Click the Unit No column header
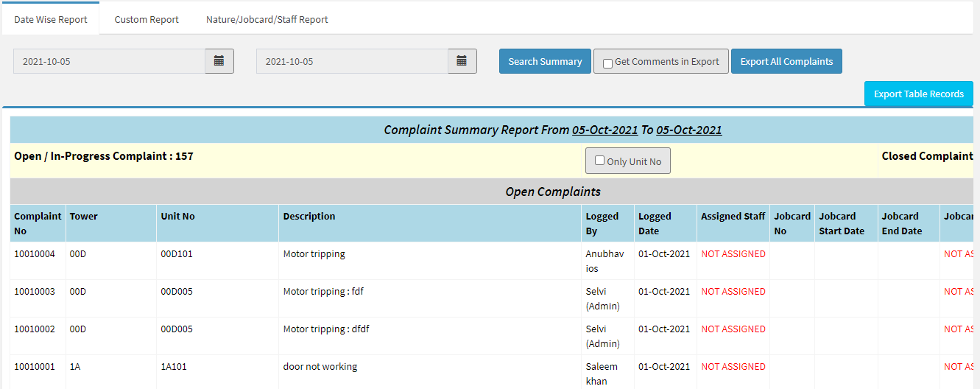Viewport: 980px width, 389px height. 178,216
